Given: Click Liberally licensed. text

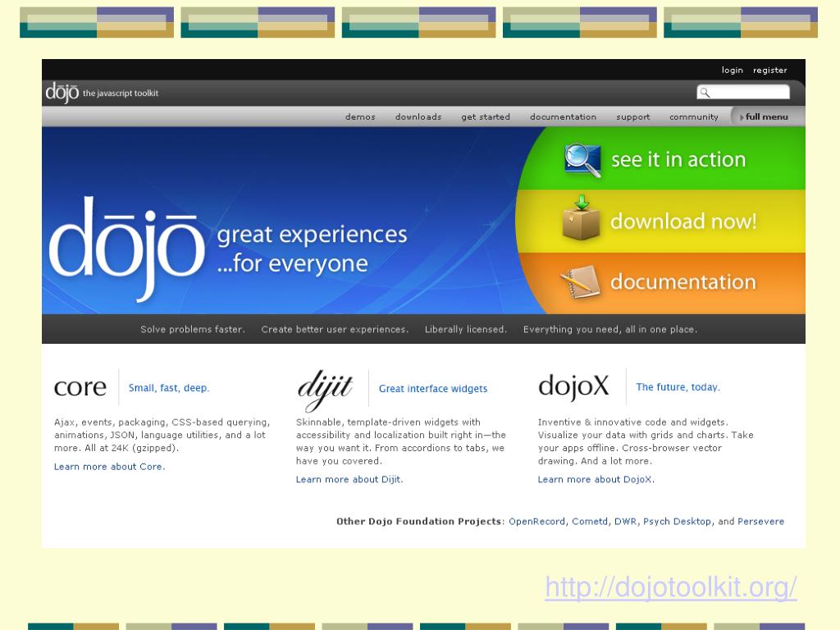Looking at the screenshot, I should (x=466, y=330).
